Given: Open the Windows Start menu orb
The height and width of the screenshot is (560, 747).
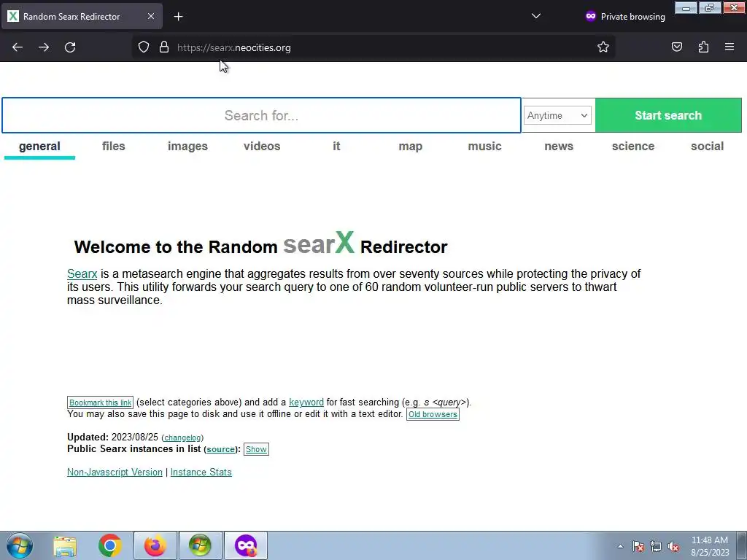Looking at the screenshot, I should coord(20,545).
